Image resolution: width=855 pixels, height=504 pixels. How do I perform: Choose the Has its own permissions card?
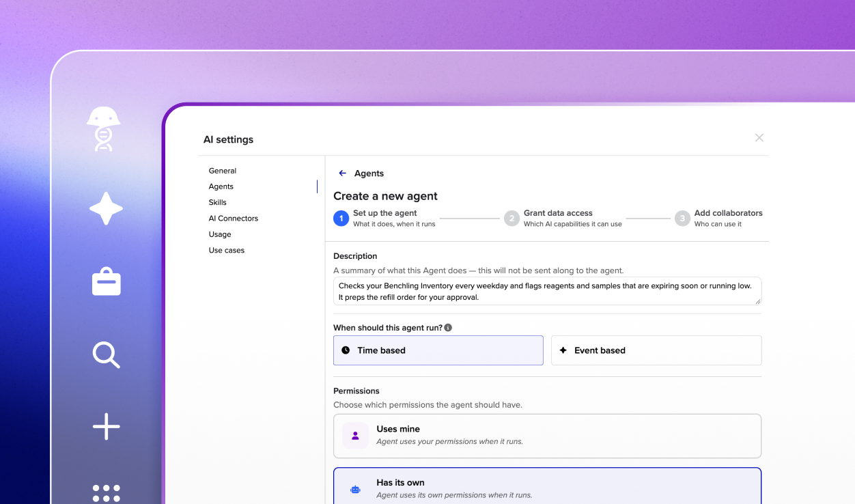point(547,486)
